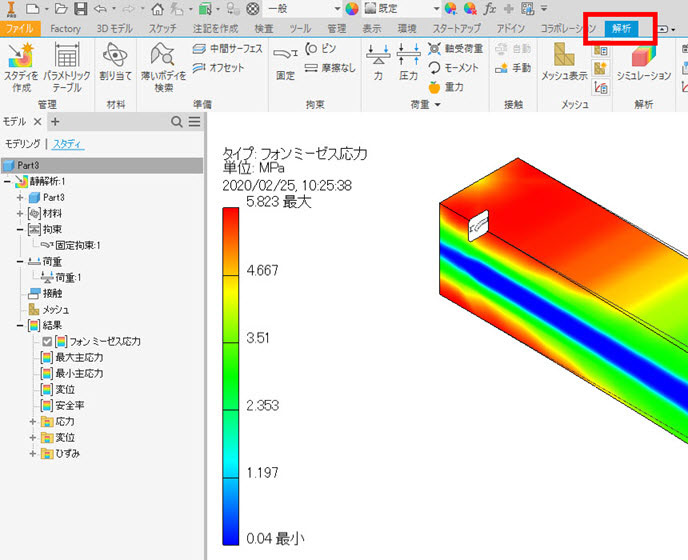
Task: Expand the 応力 results folder
Action: (32, 422)
